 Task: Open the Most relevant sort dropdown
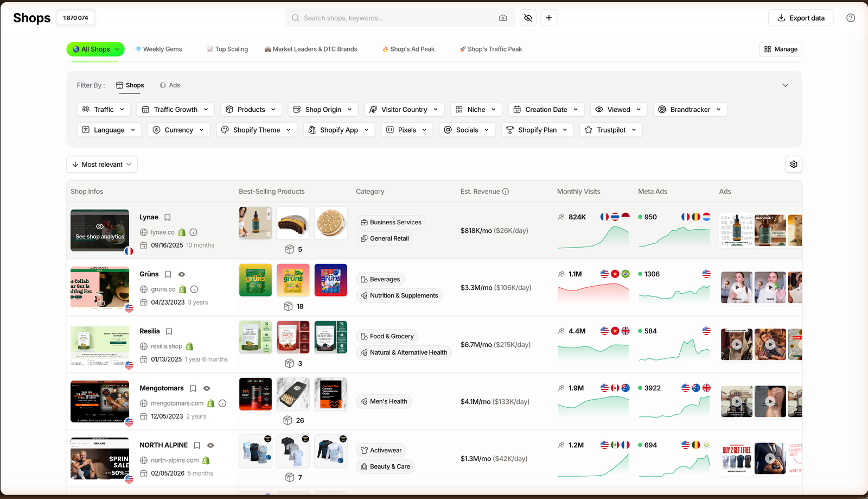point(102,165)
